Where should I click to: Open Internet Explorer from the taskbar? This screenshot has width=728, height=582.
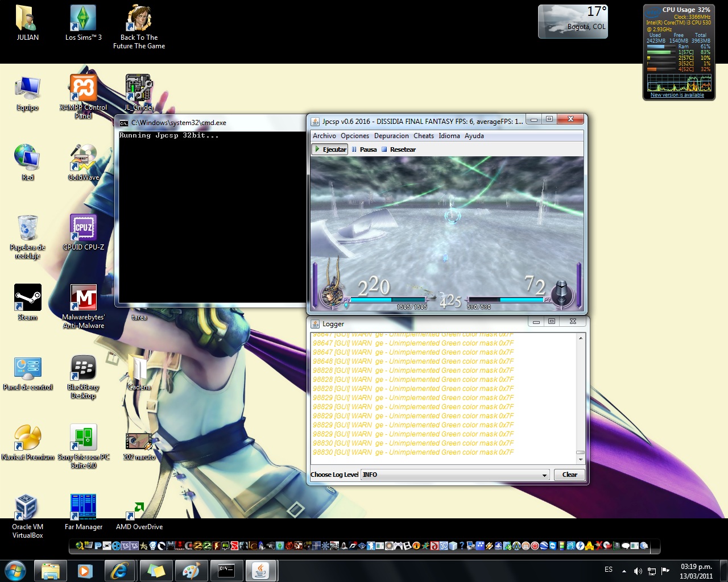coord(120,571)
